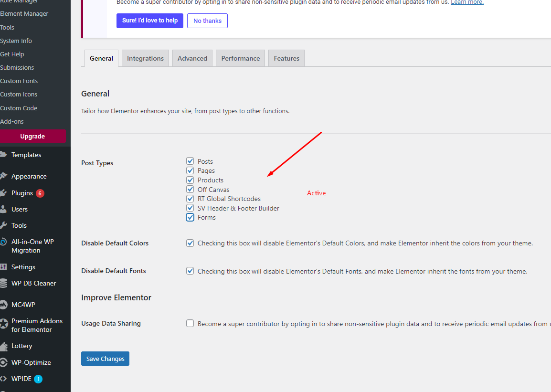The height and width of the screenshot is (392, 551).
Task: Switch to the Integrations tab
Action: (x=145, y=58)
